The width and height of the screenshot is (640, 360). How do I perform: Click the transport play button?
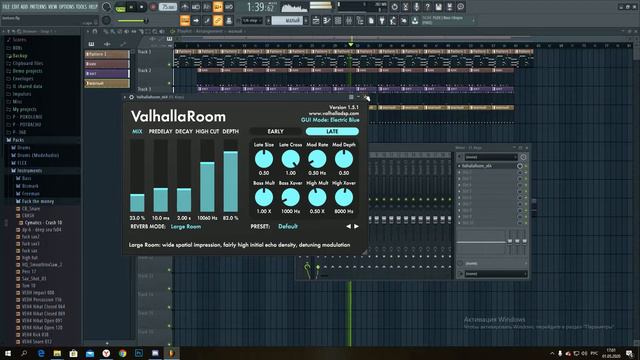(x=131, y=7)
